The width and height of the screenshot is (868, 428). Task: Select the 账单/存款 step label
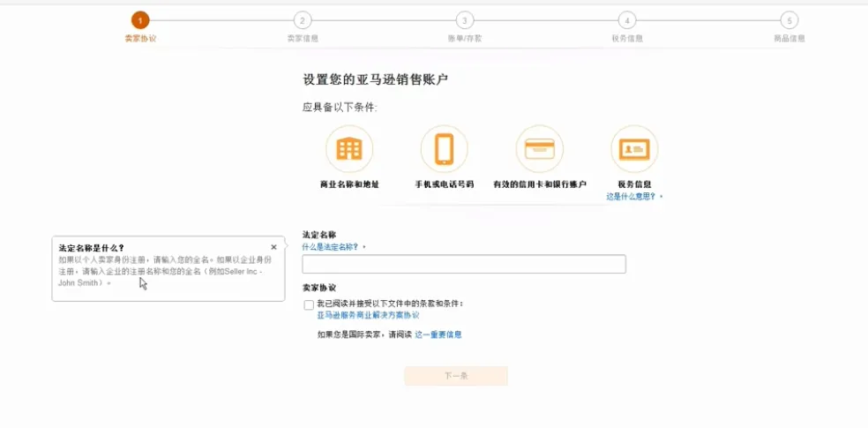click(x=465, y=39)
